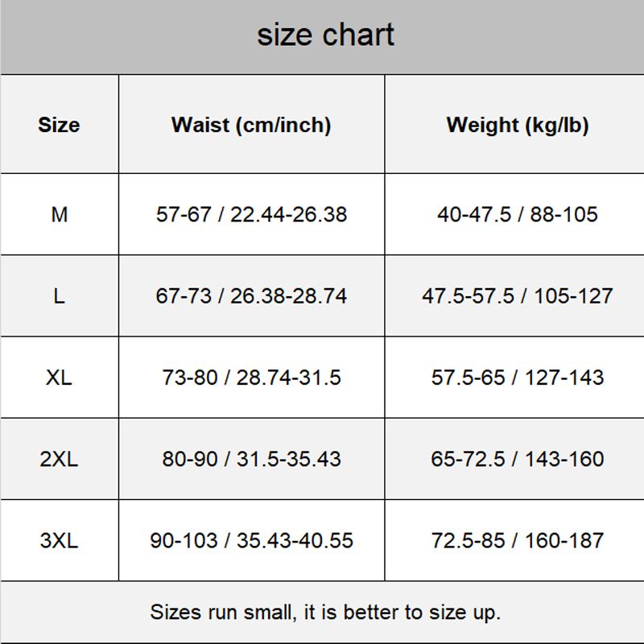Click waist value 67-73 / 26.38-28.74
The image size is (644, 644).
click(x=251, y=296)
